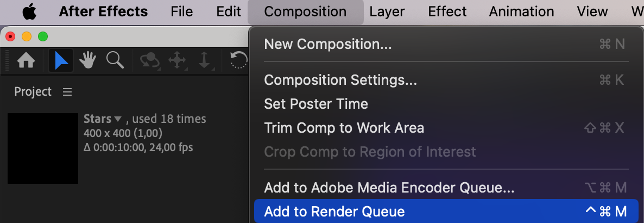Open the Layer menu
Viewport: 644px width, 223px height.
coord(387,11)
